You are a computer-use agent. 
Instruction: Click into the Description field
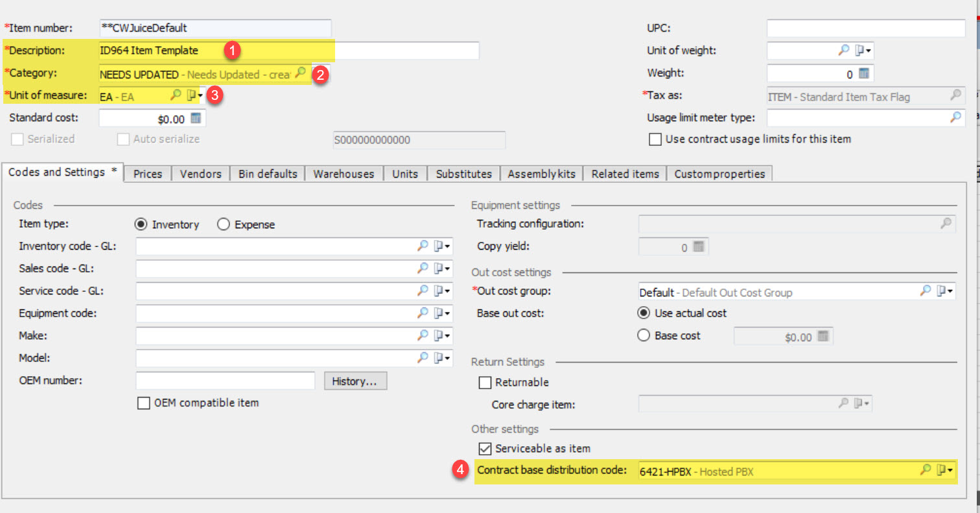[289, 51]
